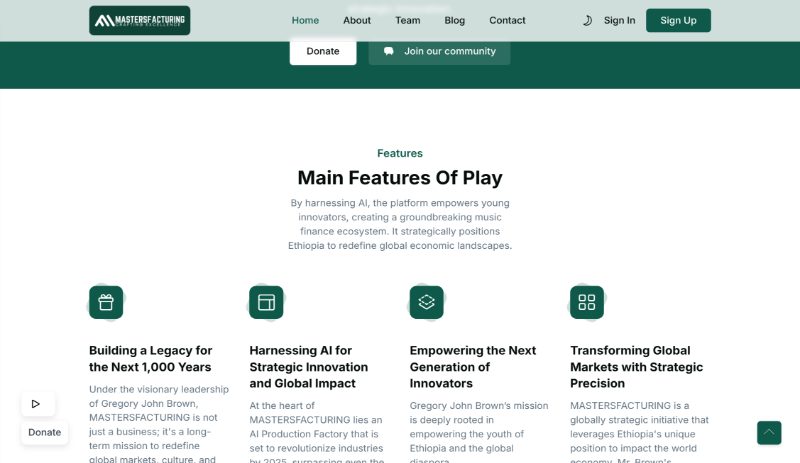Click the gift box feature icon

coord(106,302)
